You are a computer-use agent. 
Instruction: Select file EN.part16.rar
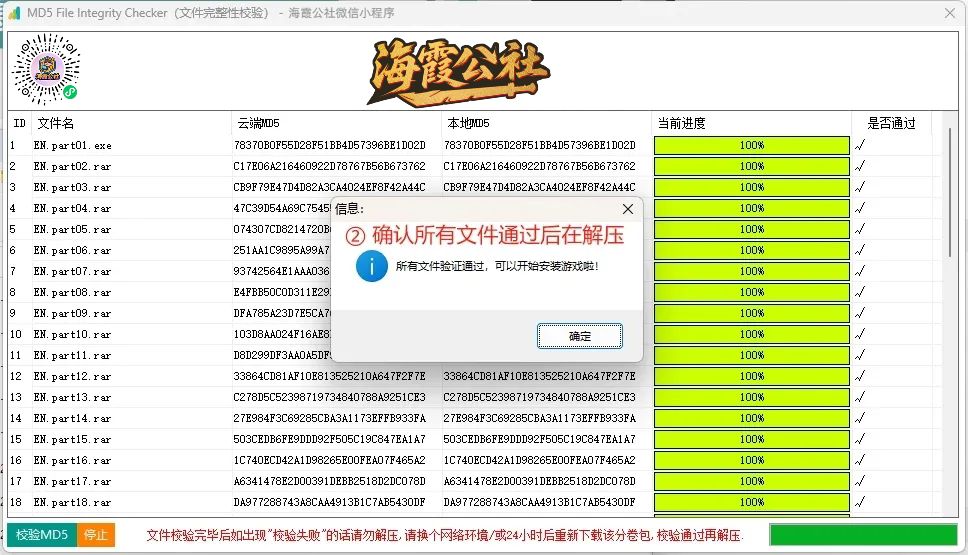coord(73,461)
